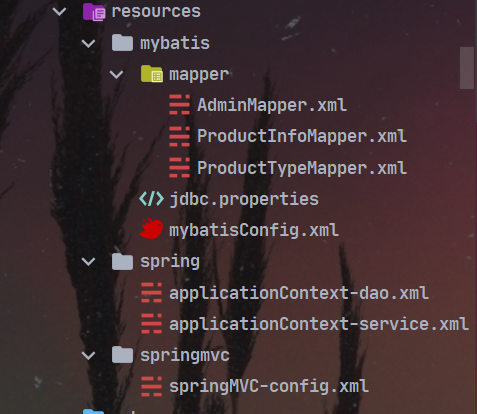Collapse the springmvc folder chevron
477x414 pixels.
pyautogui.click(x=88, y=355)
